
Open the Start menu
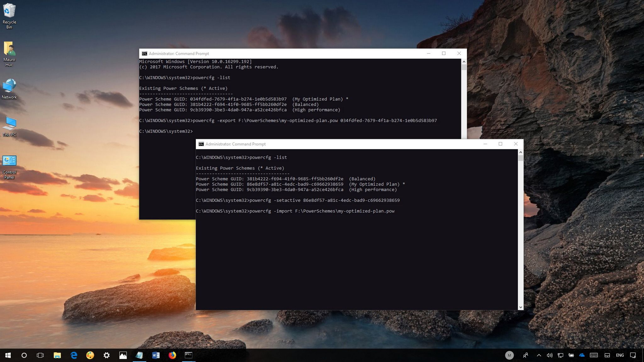7,355
